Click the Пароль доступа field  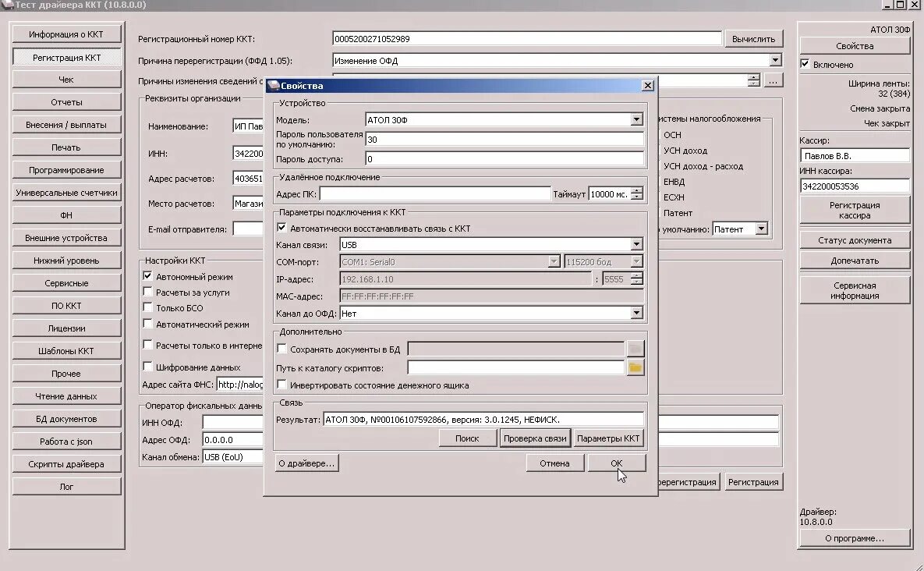pos(504,158)
